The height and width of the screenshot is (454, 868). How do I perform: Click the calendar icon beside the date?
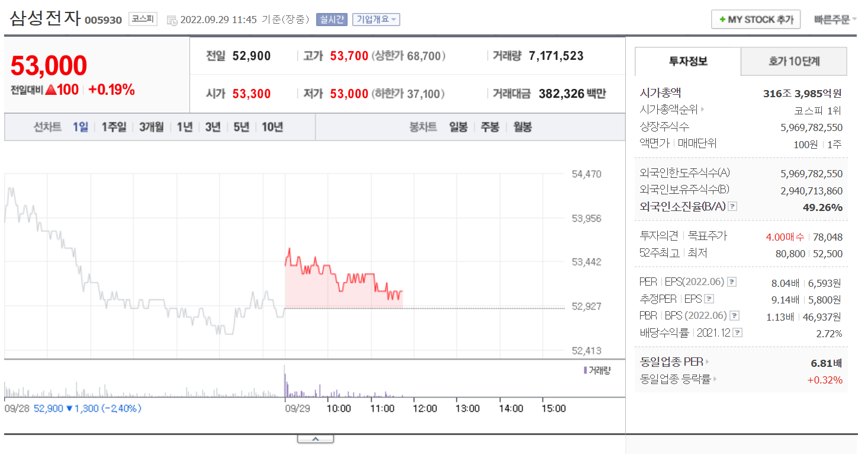pyautogui.click(x=172, y=20)
